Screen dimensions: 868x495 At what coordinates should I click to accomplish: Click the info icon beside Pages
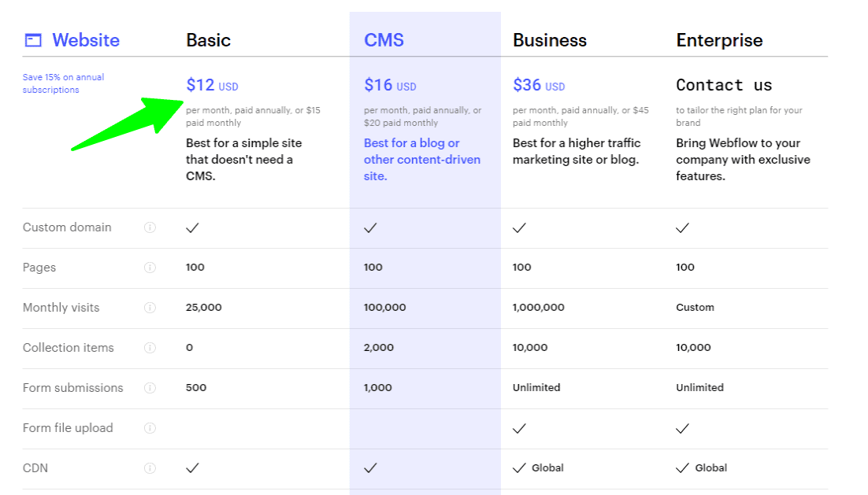tap(150, 268)
